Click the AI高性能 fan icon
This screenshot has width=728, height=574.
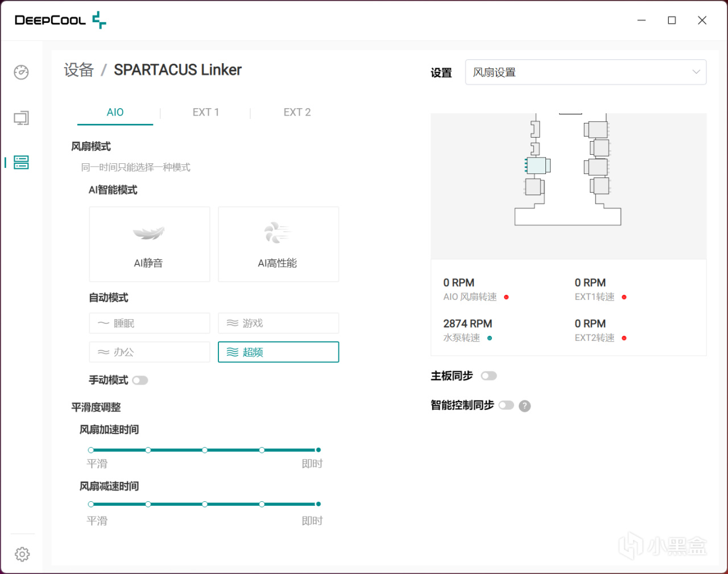(278, 233)
